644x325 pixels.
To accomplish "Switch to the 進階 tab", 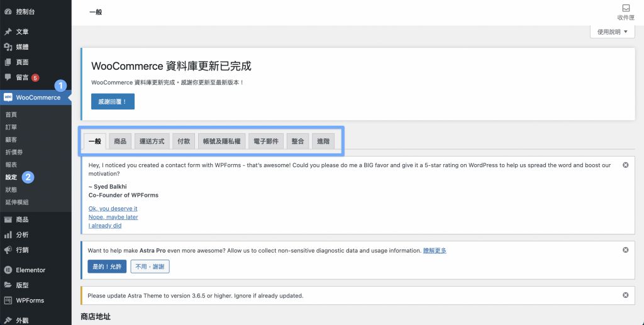I will pyautogui.click(x=323, y=141).
